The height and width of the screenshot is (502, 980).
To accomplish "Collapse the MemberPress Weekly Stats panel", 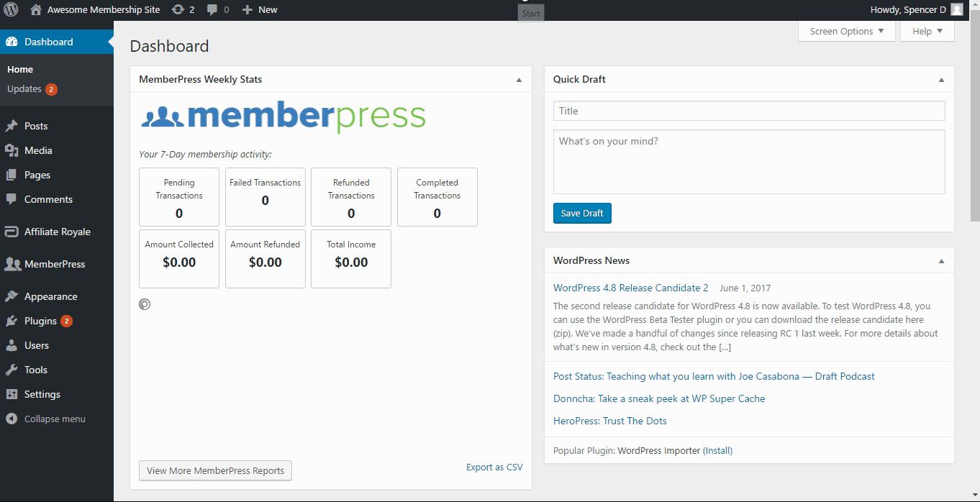I will click(x=519, y=80).
